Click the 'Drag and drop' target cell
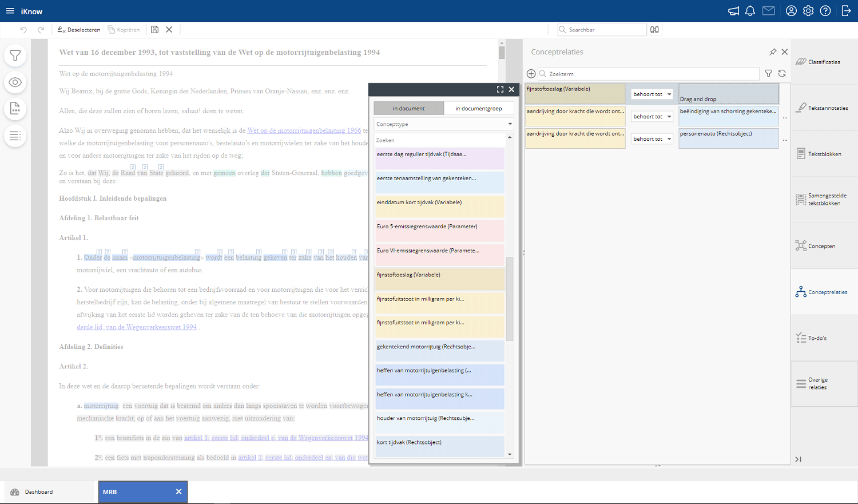This screenshot has height=504, width=858. click(x=729, y=94)
